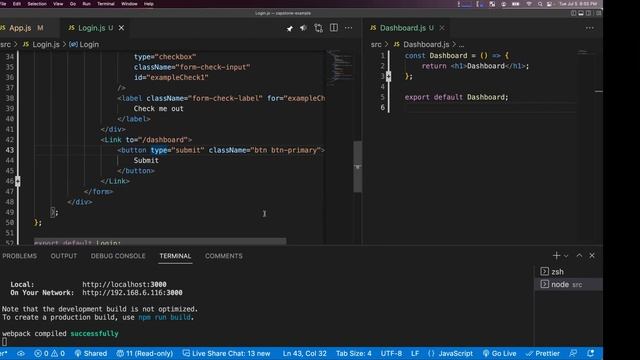Open notifications bell in status bar
This screenshot has height=360, width=640.
(x=591, y=353)
